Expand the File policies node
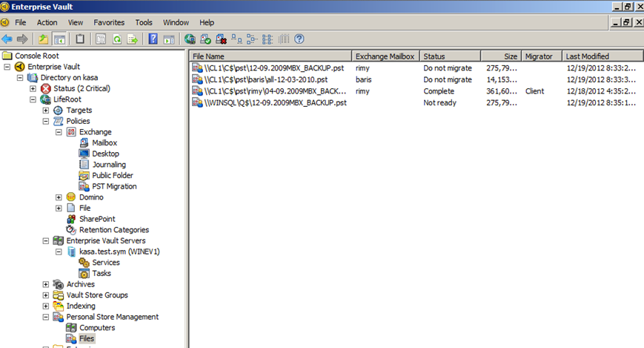Image resolution: width=644 pixels, height=348 pixels. (59, 209)
